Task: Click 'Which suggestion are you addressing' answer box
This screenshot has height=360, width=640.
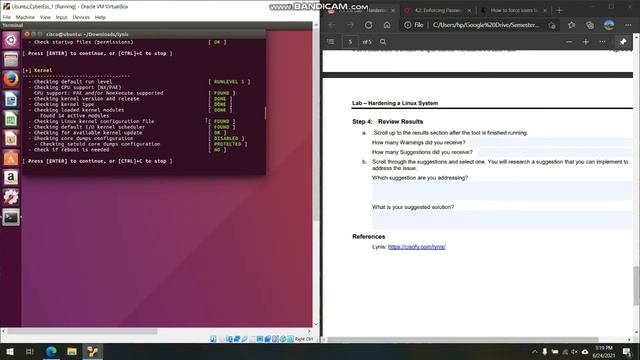Action: tap(502, 191)
